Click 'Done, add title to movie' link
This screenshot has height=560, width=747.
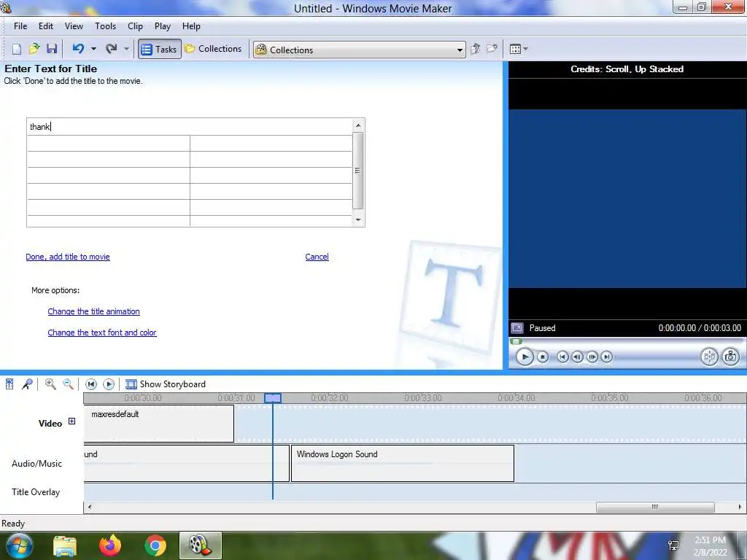pyautogui.click(x=68, y=257)
